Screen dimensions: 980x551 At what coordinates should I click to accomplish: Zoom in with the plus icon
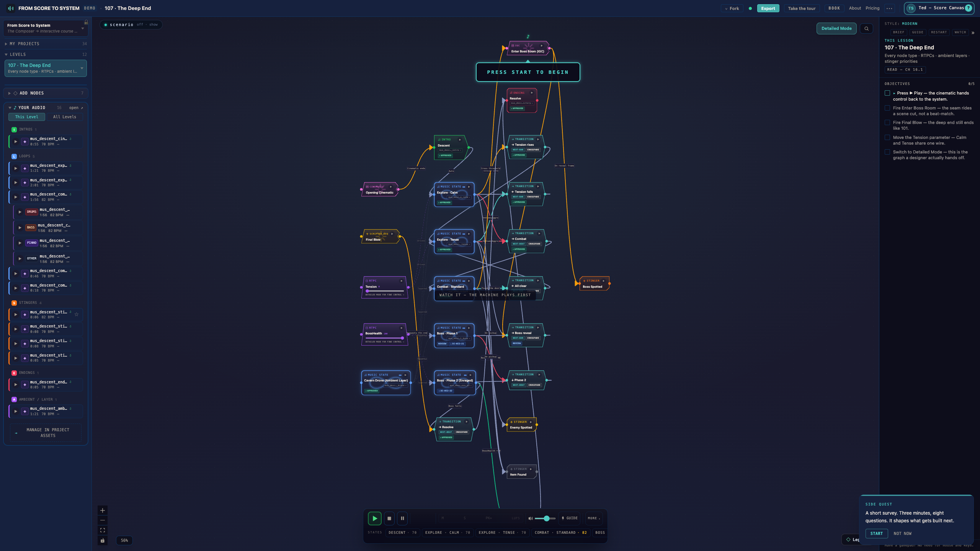click(103, 510)
